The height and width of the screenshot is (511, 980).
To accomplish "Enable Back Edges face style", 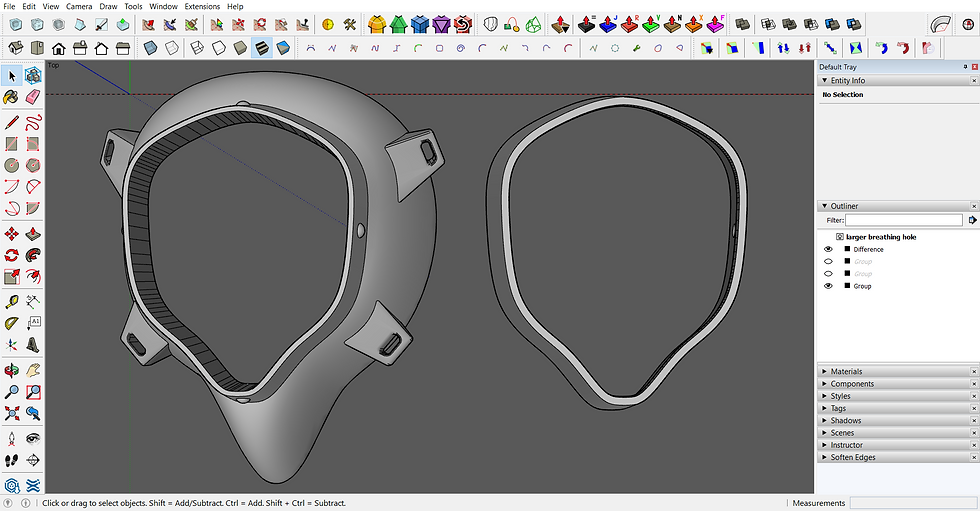I will tap(172, 47).
